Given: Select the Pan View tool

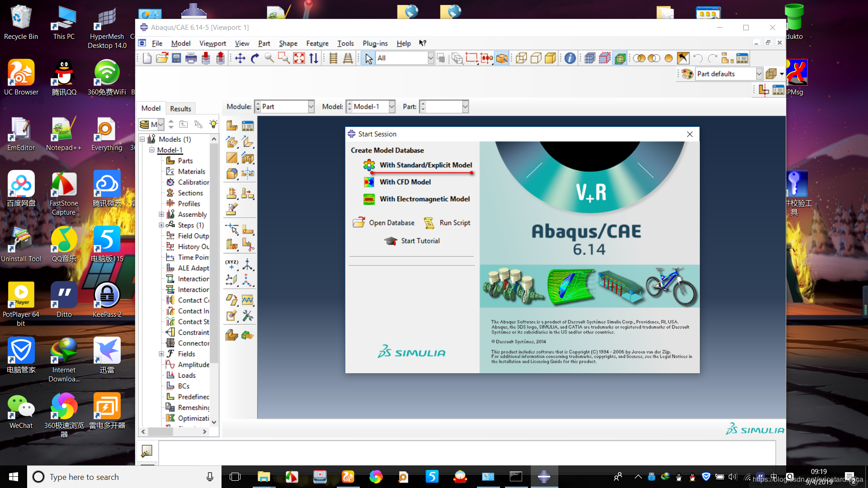Looking at the screenshot, I should 240,58.
